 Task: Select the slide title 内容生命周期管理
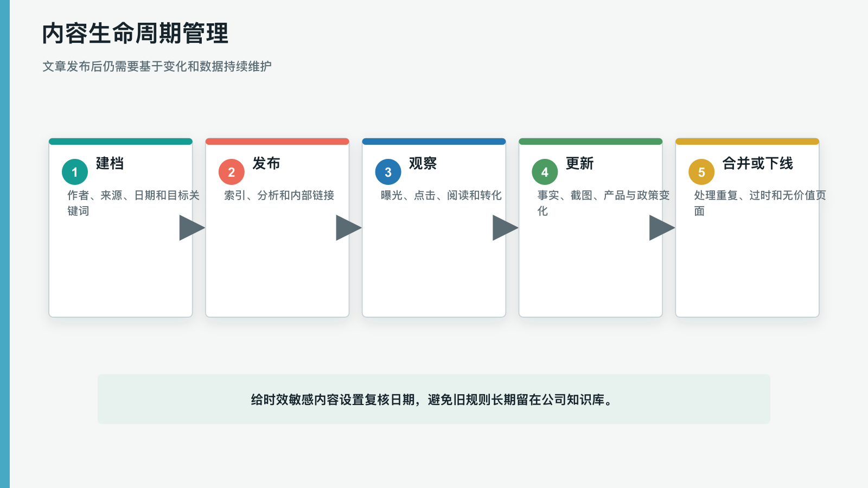(135, 33)
